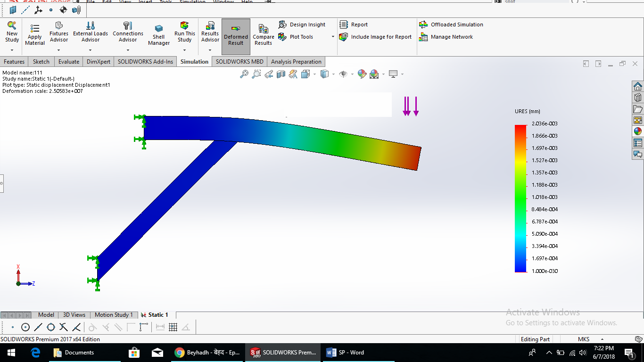Click the Apply Scene icon
This screenshot has height=362, width=644.
coord(374,74)
